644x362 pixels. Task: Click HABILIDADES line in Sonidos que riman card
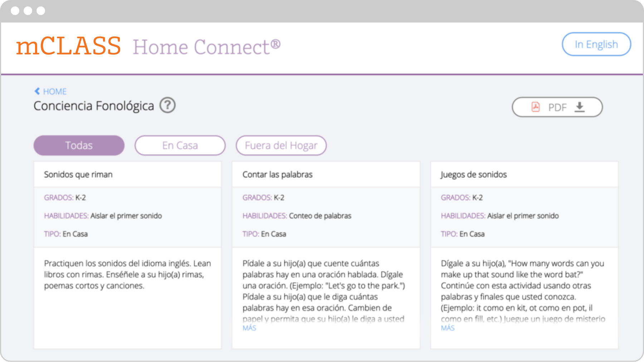tap(103, 216)
